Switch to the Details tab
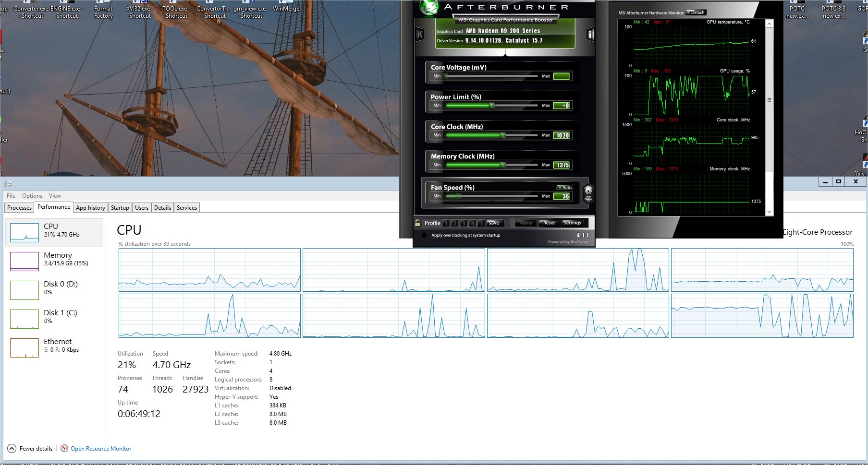The width and height of the screenshot is (868, 465). pyautogui.click(x=162, y=208)
